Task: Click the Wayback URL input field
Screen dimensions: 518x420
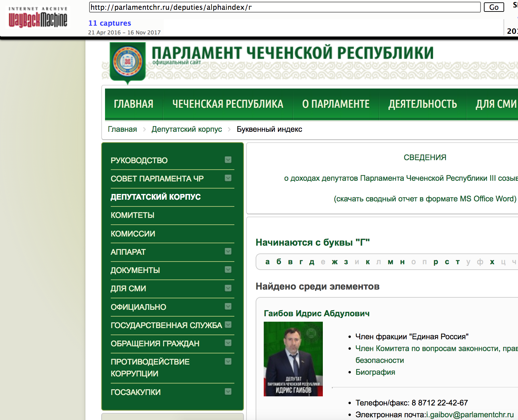Action: [284, 7]
